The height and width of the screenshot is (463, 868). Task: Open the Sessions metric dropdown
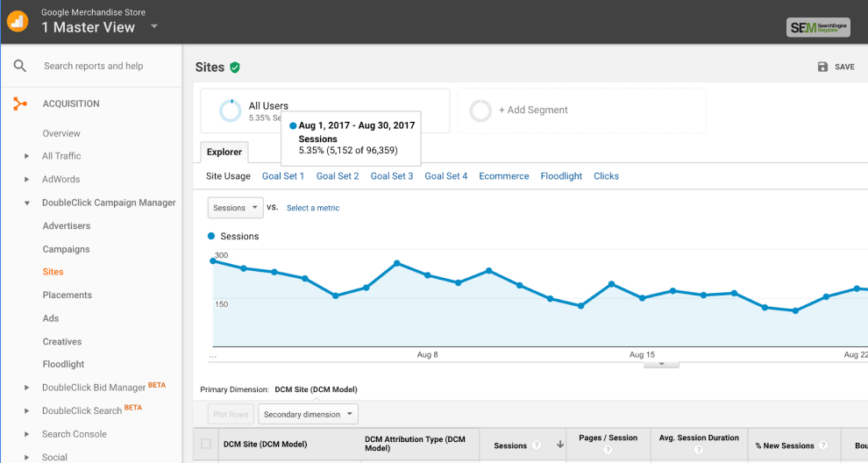pyautogui.click(x=235, y=208)
